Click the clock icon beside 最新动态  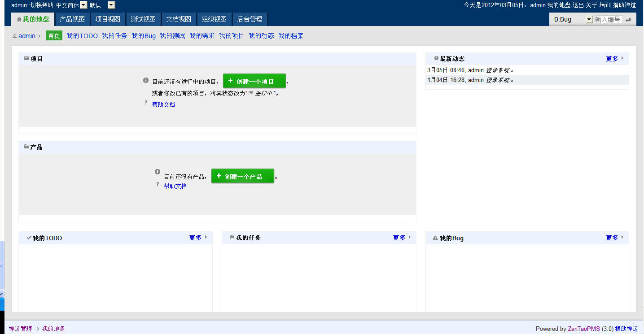click(436, 58)
